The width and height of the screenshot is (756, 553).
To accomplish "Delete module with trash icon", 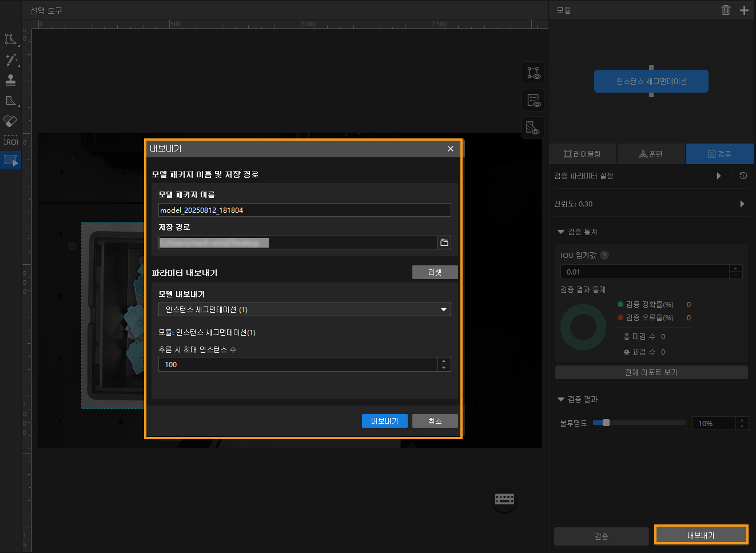I will [x=726, y=10].
